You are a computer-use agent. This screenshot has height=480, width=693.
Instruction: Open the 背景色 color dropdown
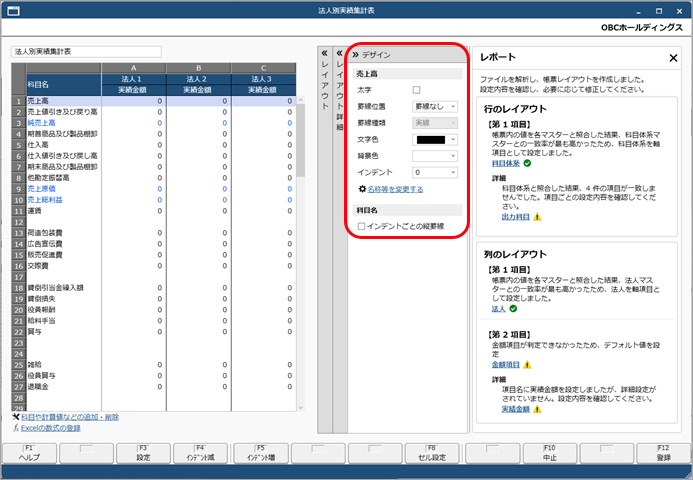435,156
